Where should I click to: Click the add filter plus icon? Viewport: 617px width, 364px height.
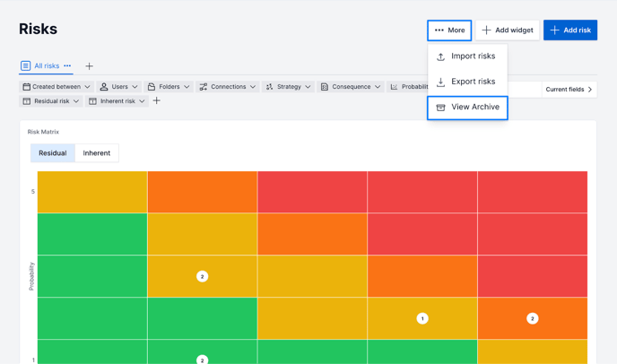click(x=157, y=101)
